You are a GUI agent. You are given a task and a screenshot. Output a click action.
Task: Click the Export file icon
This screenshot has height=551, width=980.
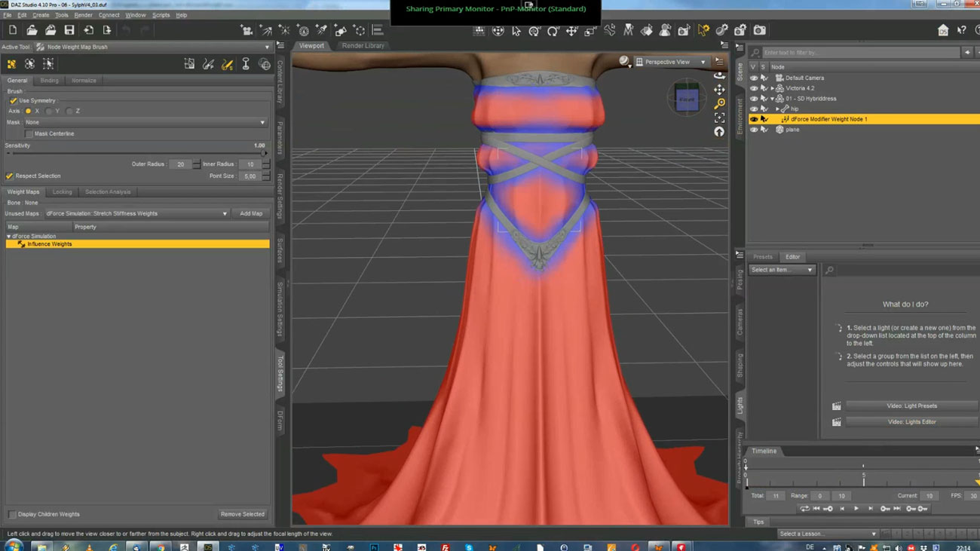click(107, 30)
